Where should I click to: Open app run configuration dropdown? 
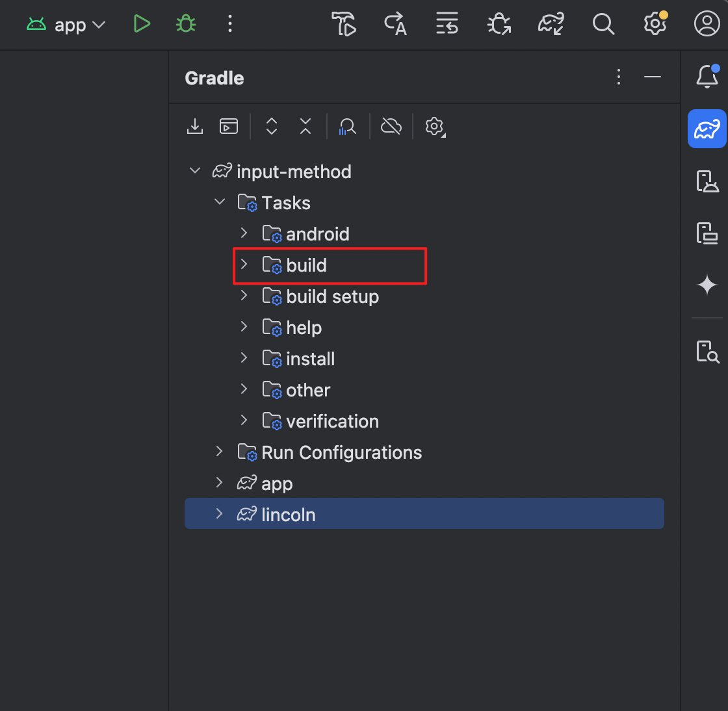point(66,24)
